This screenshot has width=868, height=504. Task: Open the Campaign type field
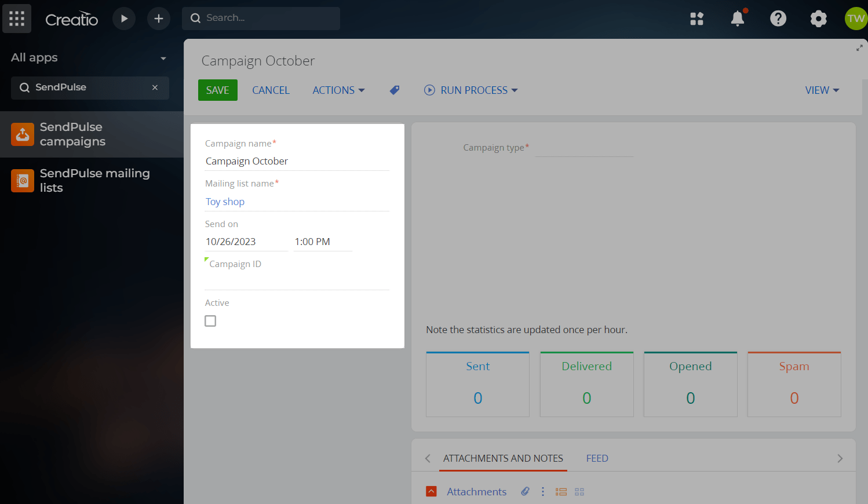coord(584,148)
